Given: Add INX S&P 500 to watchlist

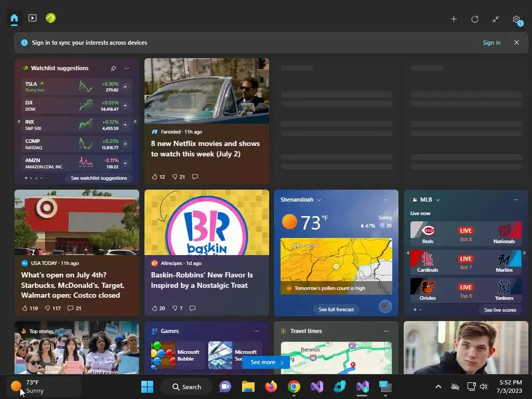Looking at the screenshot, I should [125, 125].
